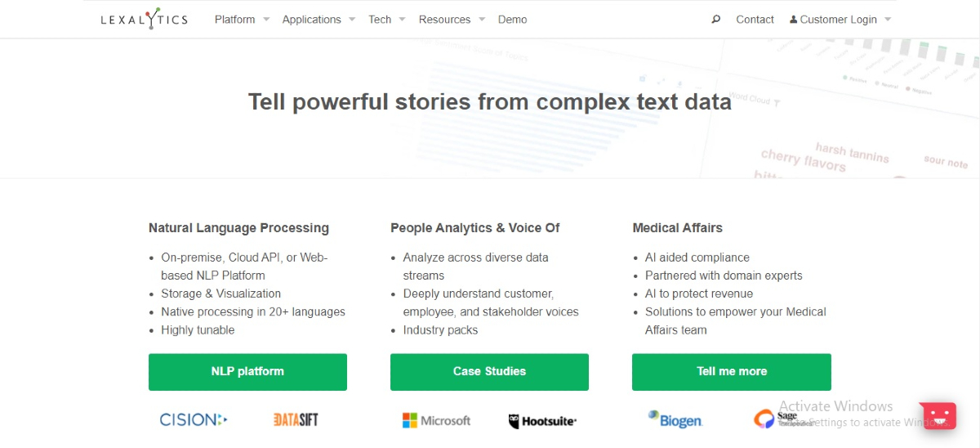Click the Natural Language Processing heading
The image size is (980, 448).
coord(238,228)
